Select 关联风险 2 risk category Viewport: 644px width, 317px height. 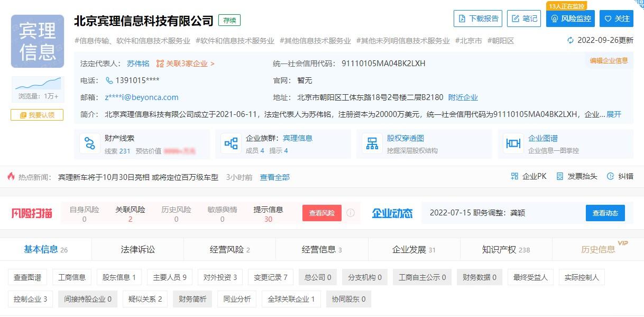pyautogui.click(x=131, y=214)
